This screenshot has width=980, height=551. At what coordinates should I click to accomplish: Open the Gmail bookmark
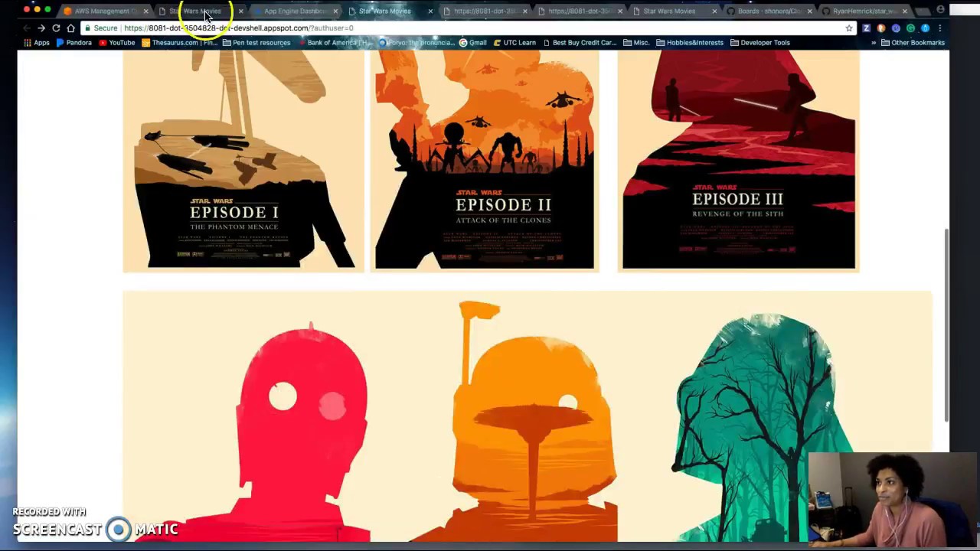[x=472, y=43]
